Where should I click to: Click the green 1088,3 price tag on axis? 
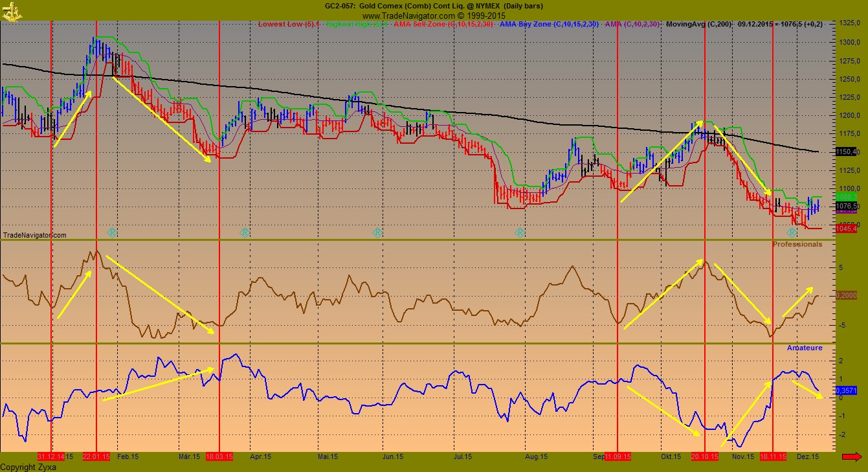coord(846,197)
